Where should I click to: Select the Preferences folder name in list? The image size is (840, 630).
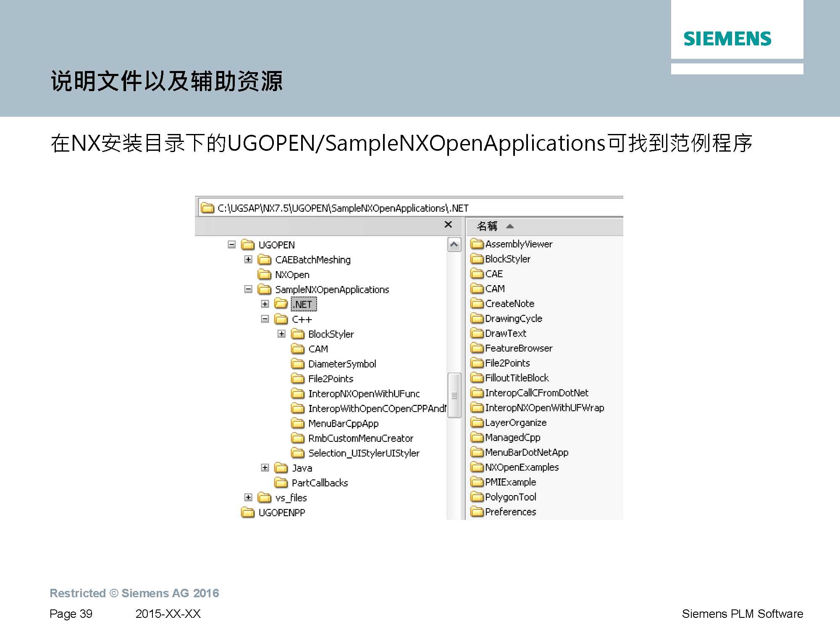(x=510, y=512)
